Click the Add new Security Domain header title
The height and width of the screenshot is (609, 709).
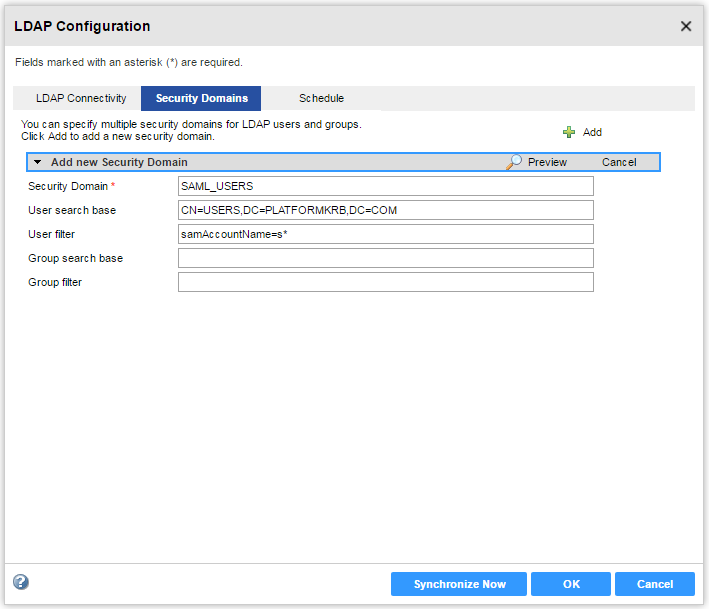click(x=119, y=162)
